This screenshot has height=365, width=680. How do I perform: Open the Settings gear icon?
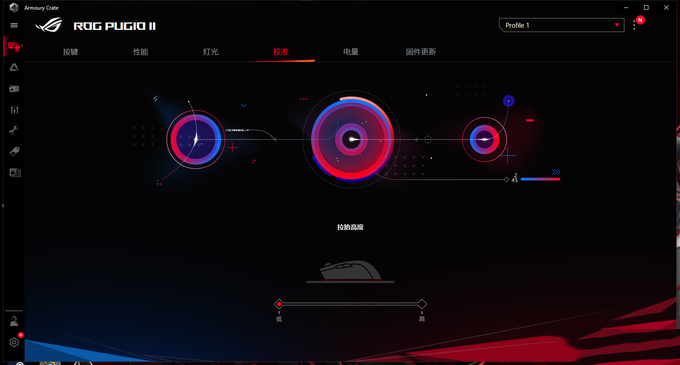click(14, 342)
